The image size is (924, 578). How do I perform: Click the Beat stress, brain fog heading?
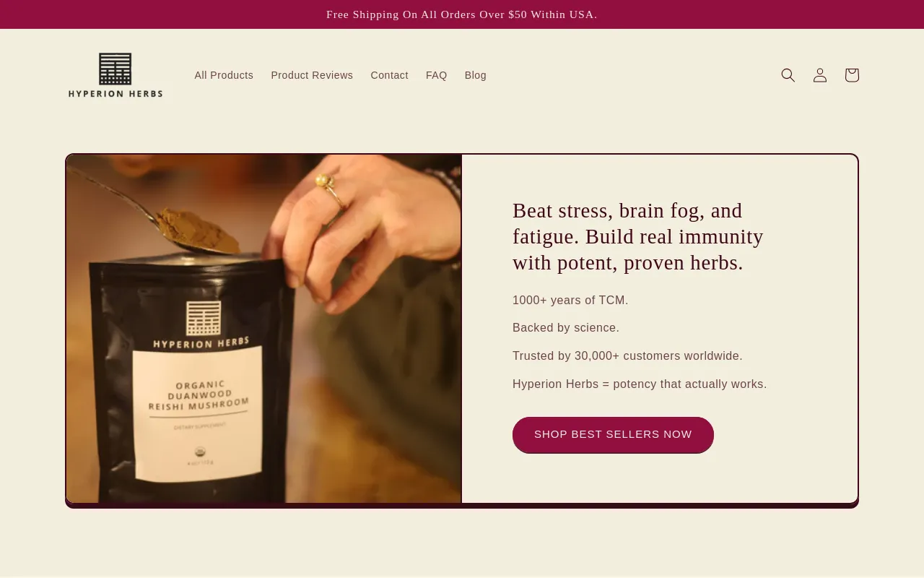(x=638, y=236)
